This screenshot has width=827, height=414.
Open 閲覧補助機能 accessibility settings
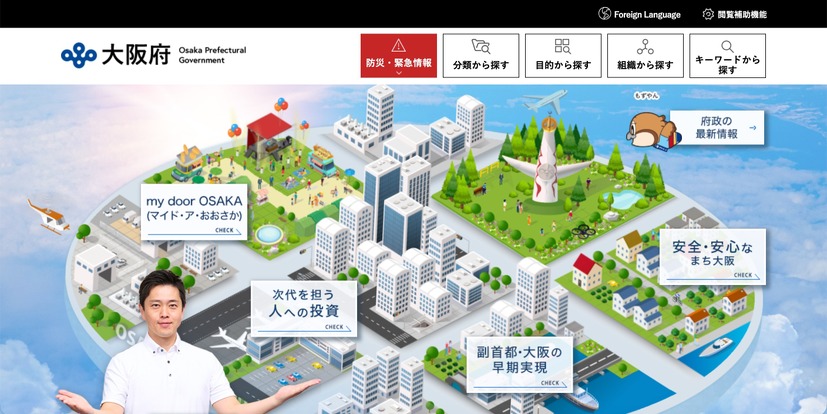(x=735, y=14)
